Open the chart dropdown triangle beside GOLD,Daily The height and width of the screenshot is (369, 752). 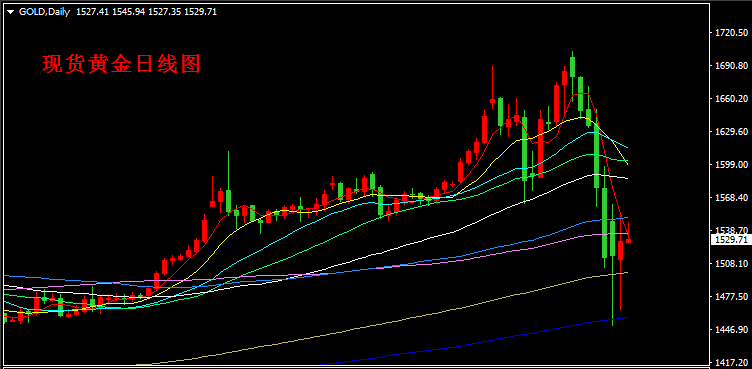pyautogui.click(x=11, y=12)
